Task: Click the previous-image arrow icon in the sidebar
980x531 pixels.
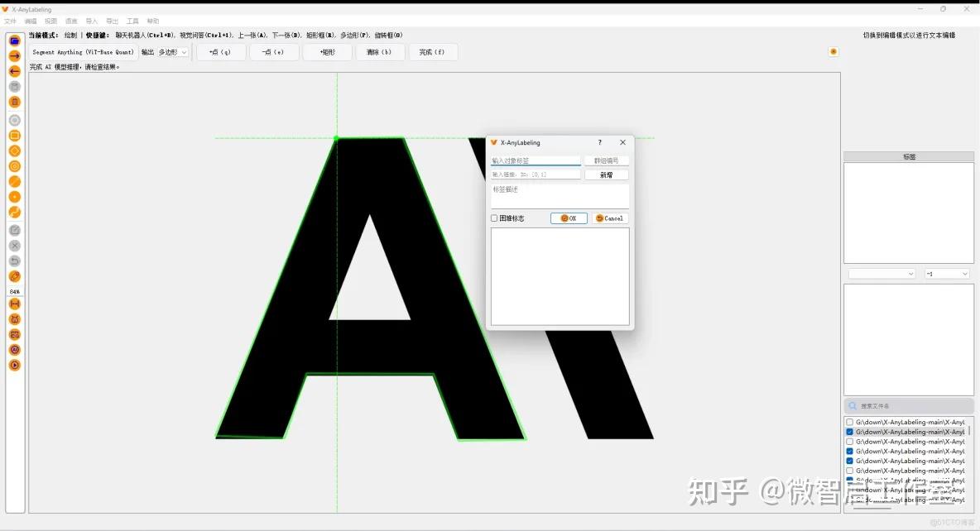Action: (x=14, y=70)
